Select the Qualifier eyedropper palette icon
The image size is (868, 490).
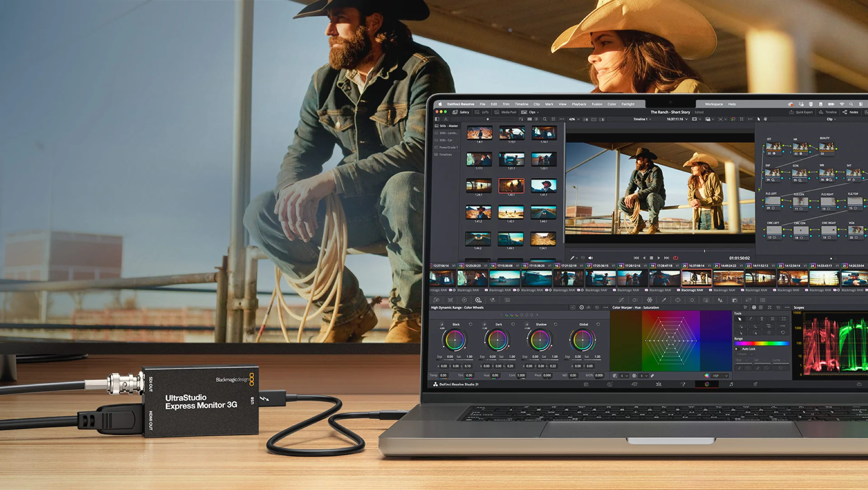tap(664, 300)
